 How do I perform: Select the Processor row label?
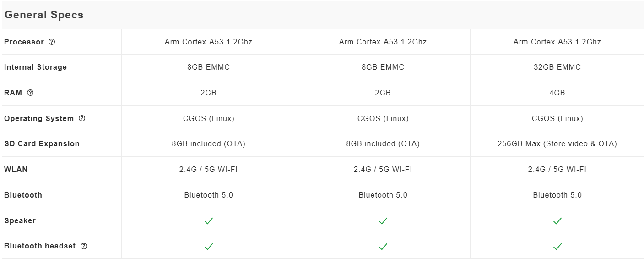coord(24,42)
